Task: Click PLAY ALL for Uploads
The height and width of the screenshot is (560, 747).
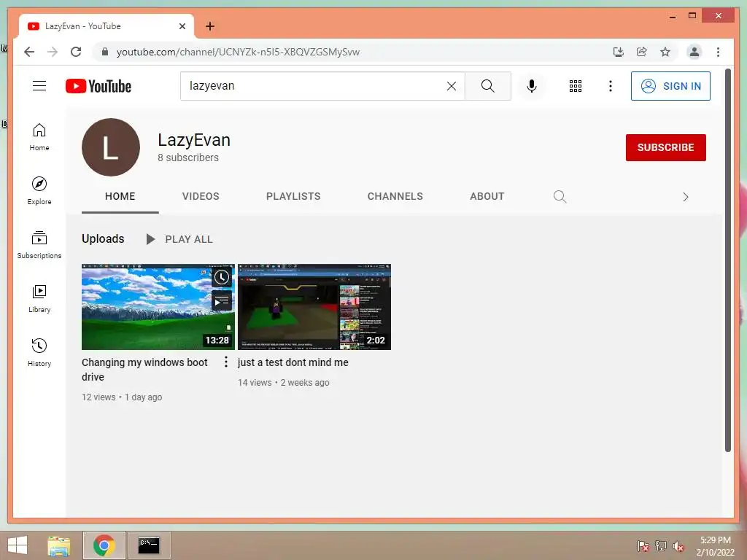Action: coord(179,239)
